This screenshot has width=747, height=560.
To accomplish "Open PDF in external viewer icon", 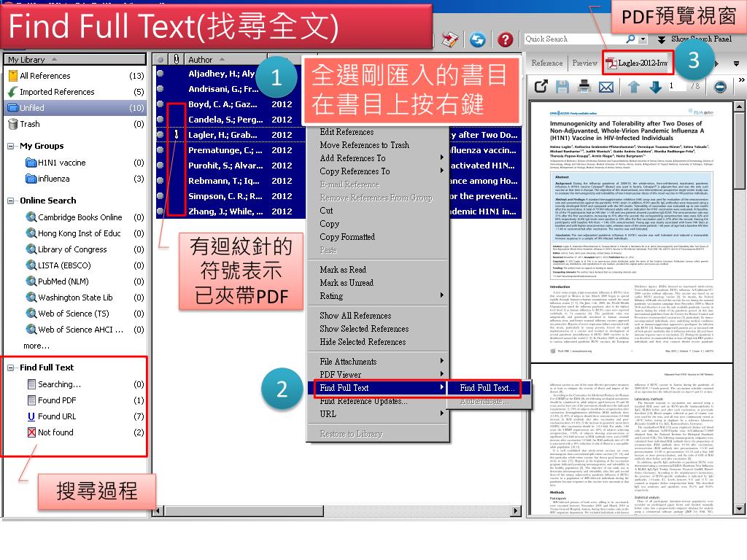I will pyautogui.click(x=541, y=87).
